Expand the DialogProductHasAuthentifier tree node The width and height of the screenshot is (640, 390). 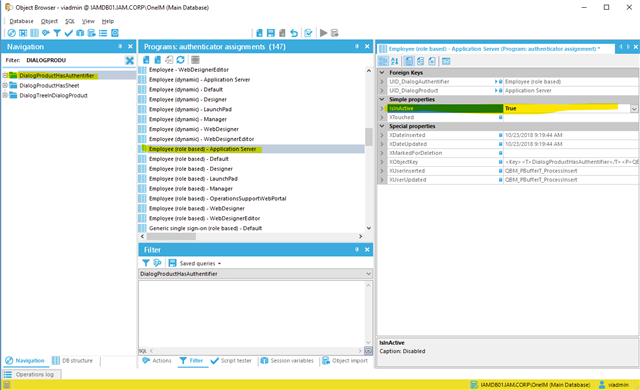(x=5, y=75)
